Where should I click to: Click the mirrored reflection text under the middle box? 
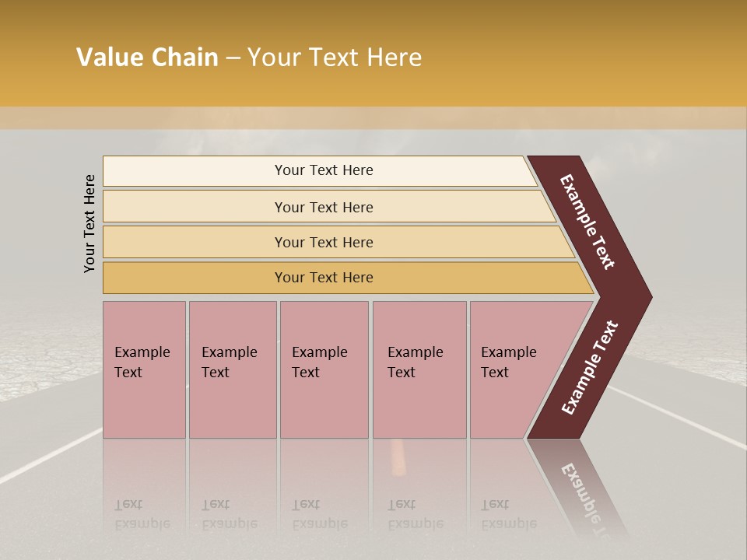pyautogui.click(x=319, y=515)
